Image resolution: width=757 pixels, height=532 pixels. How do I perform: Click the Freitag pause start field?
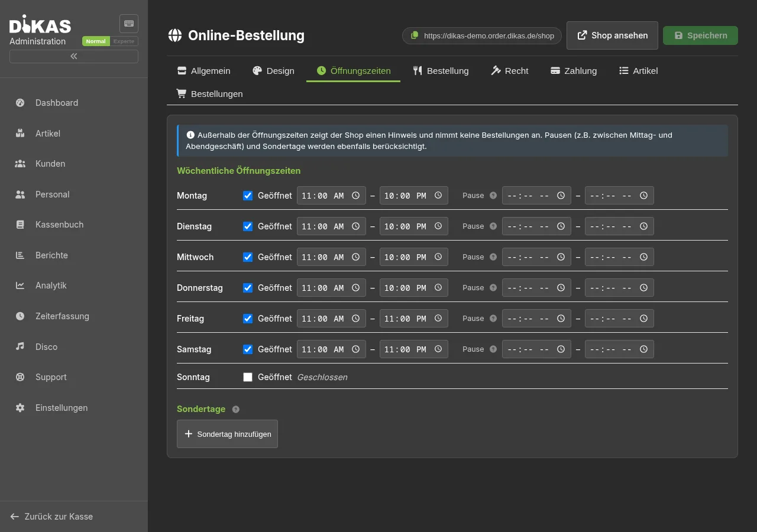pos(536,319)
